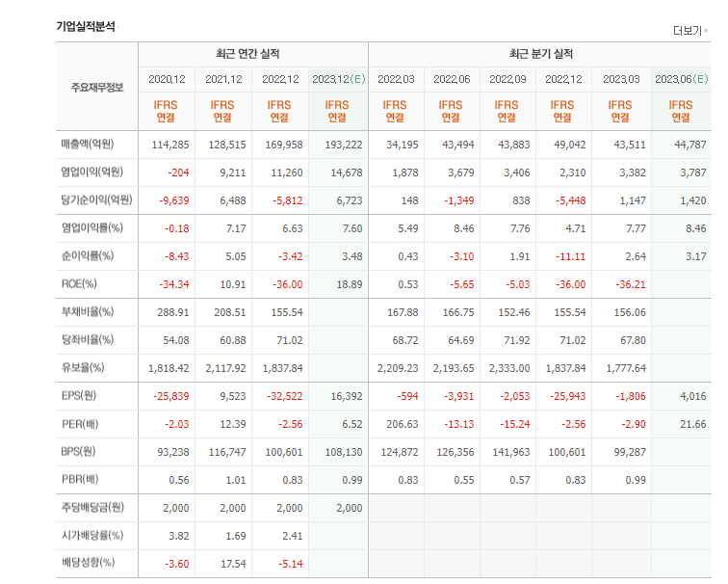Select the 2022.03 column header
Screen dimensions: 728x584
click(x=396, y=79)
